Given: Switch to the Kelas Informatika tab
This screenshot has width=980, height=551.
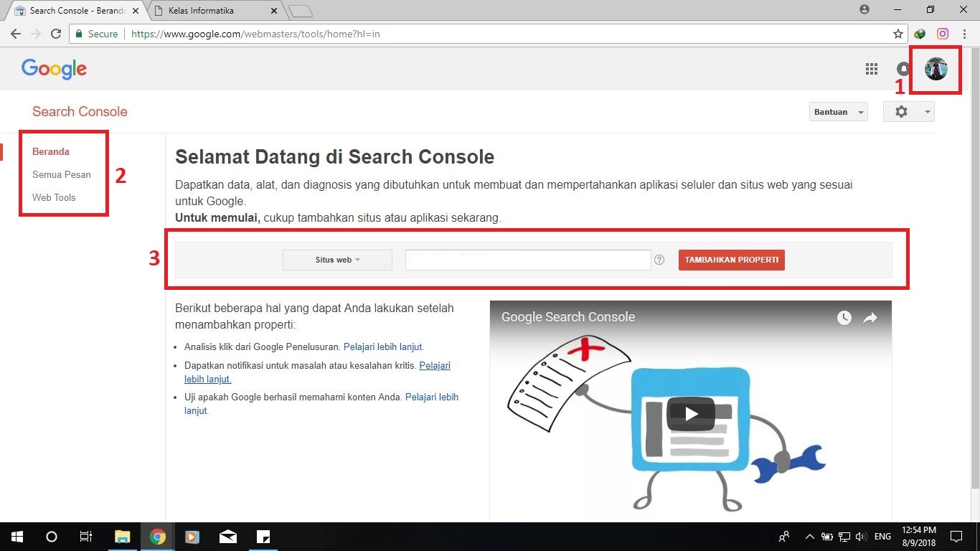Looking at the screenshot, I should point(215,11).
